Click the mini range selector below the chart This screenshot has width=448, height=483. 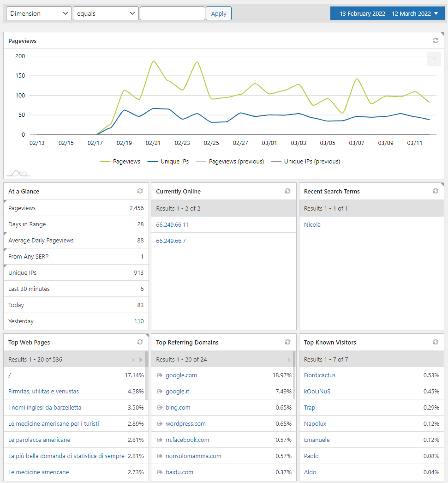[18, 172]
